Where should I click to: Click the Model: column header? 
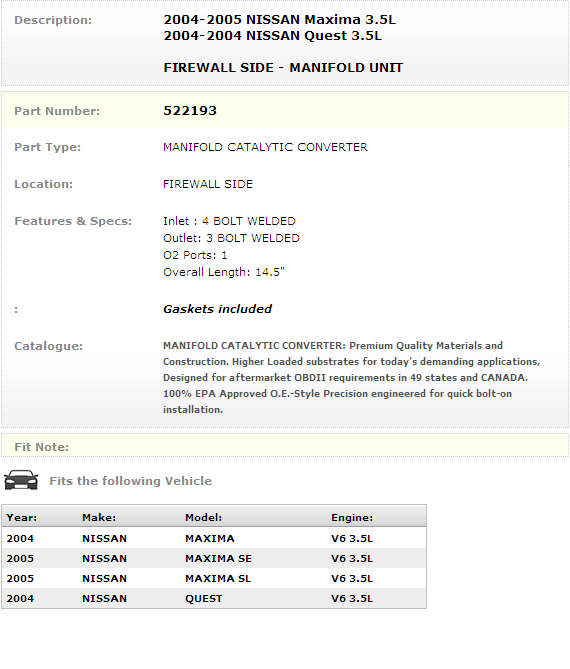tap(203, 518)
